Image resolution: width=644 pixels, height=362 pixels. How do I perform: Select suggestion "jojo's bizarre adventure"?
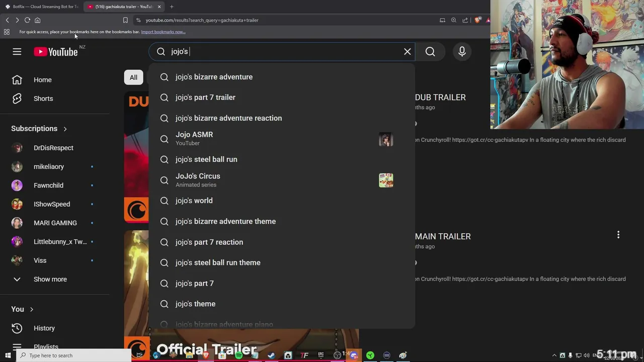tap(282, 77)
